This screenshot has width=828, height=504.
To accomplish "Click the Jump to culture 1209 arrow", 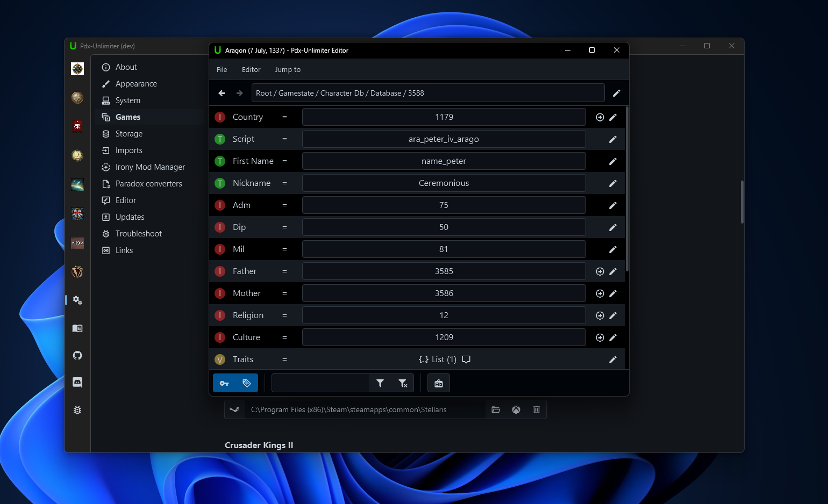I will tap(600, 337).
